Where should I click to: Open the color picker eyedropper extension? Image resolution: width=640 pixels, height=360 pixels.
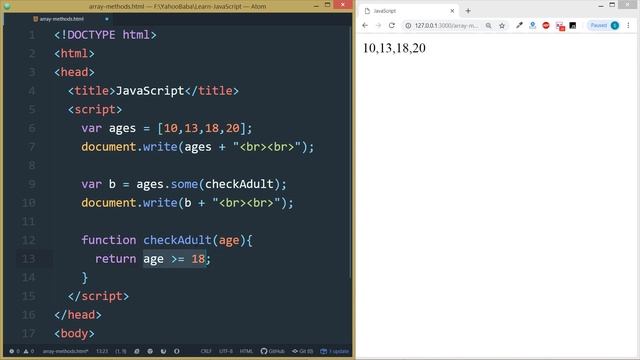pos(519,25)
